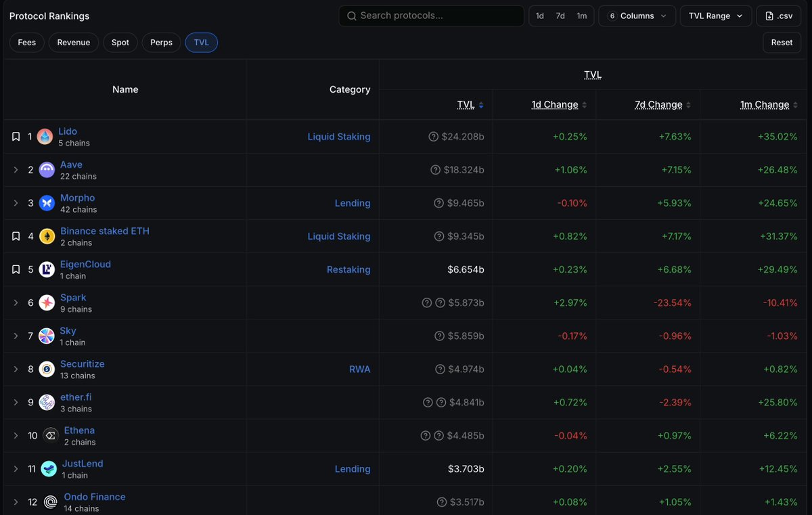The height and width of the screenshot is (515, 812).
Task: Click the Aave protocol logo icon
Action: coord(47,170)
